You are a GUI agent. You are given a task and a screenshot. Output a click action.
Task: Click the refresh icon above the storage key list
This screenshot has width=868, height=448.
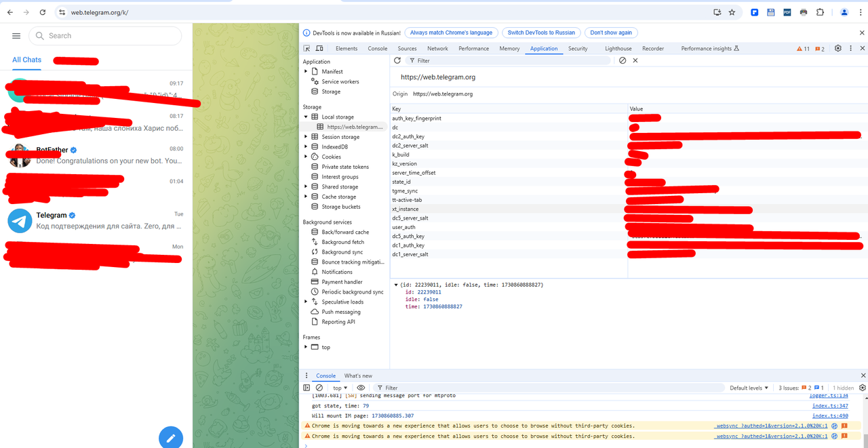point(397,60)
